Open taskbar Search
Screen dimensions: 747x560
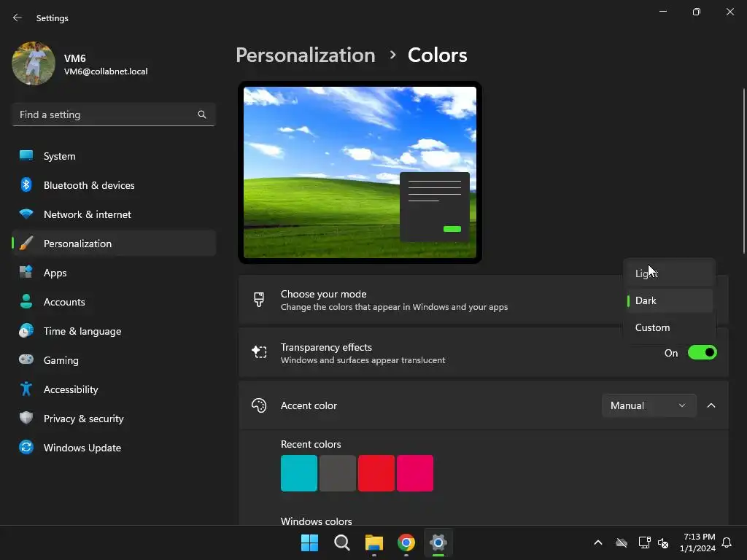click(x=342, y=542)
